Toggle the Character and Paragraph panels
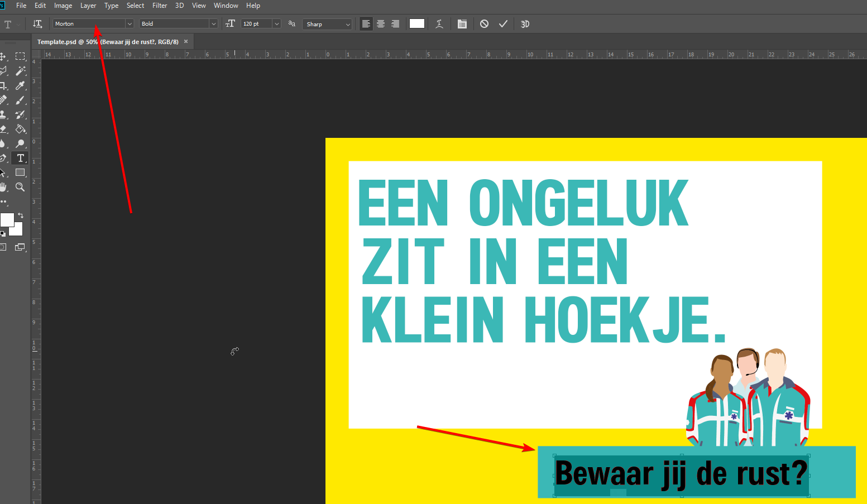 (x=462, y=24)
